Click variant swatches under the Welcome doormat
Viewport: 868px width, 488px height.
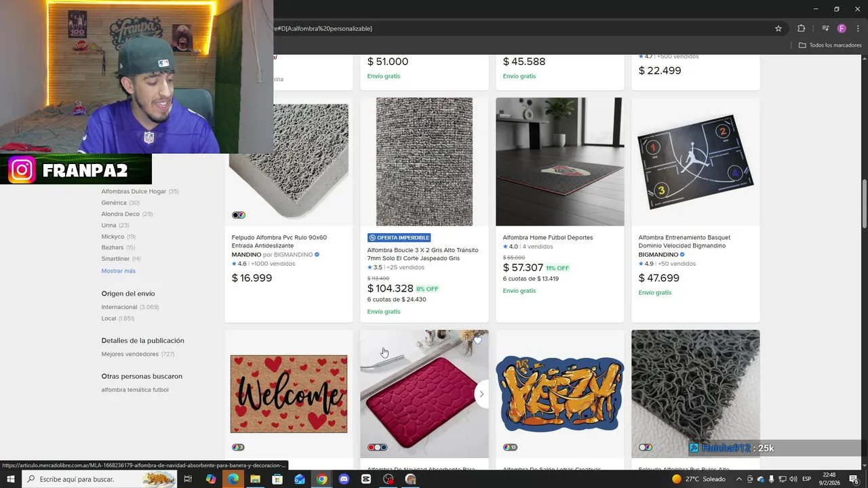pos(238,447)
